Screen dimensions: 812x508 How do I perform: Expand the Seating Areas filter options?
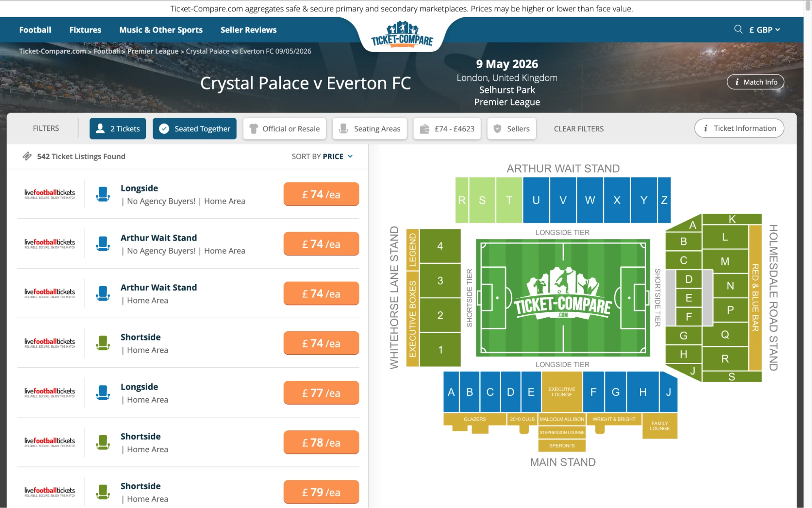point(369,128)
